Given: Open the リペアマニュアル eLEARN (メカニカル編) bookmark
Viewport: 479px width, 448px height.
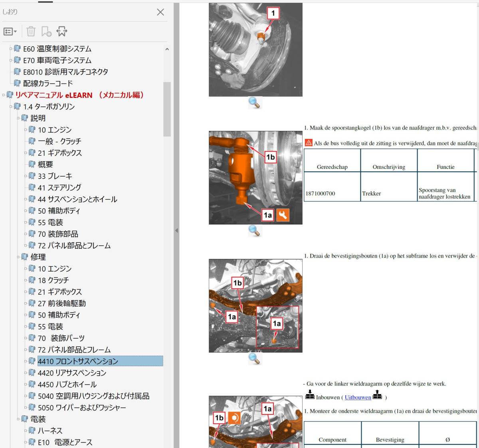Looking at the screenshot, I should pyautogui.click(x=79, y=95).
